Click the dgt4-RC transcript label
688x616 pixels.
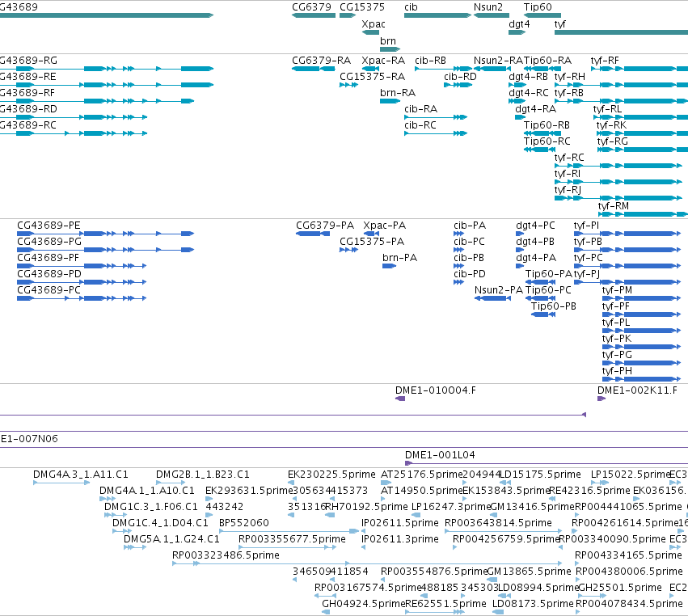[528, 93]
